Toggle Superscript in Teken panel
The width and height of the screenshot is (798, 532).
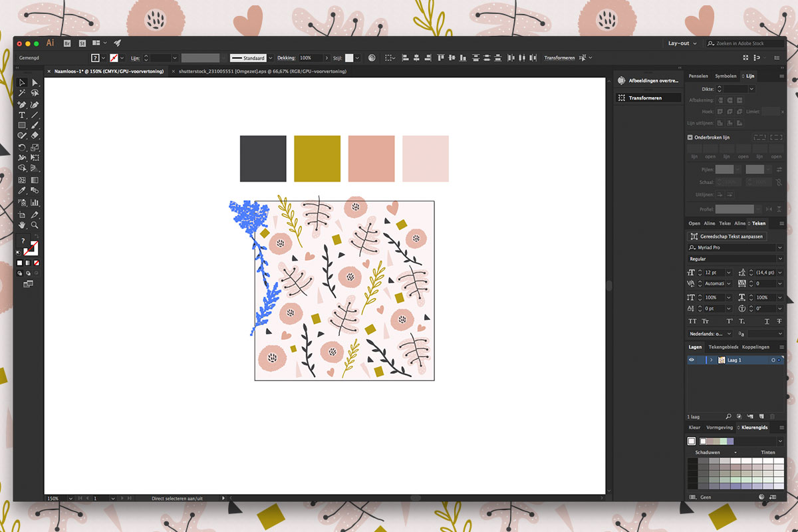(730, 321)
